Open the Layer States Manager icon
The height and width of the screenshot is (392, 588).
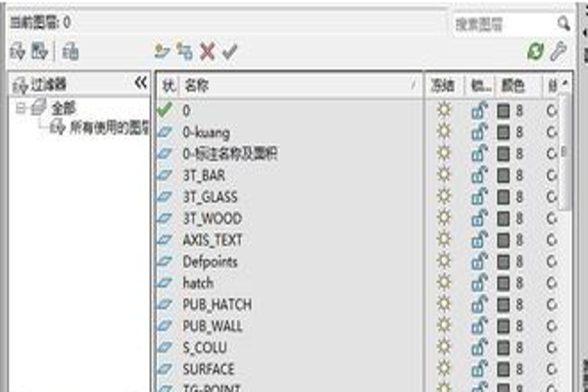coord(71,51)
